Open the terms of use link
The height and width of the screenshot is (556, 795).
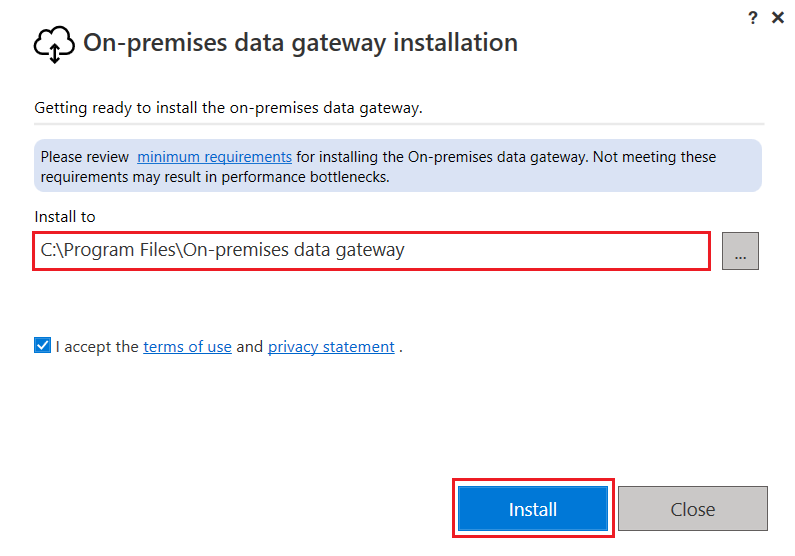click(187, 347)
